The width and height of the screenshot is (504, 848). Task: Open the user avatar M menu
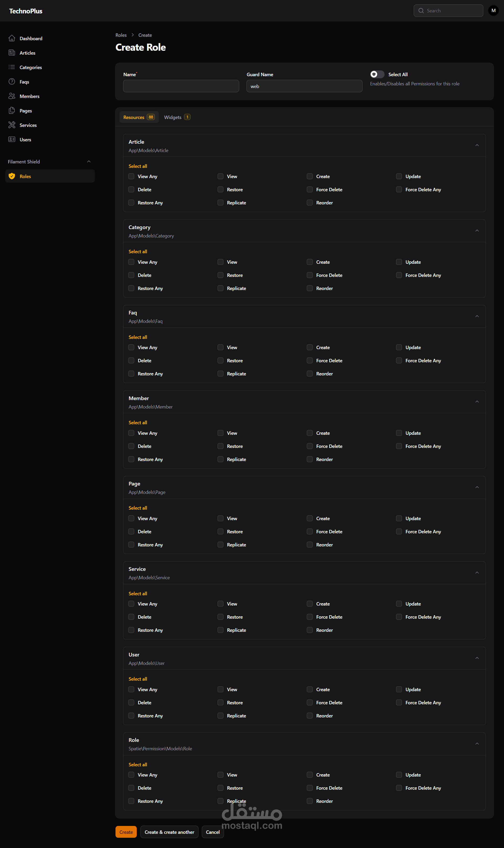click(493, 11)
